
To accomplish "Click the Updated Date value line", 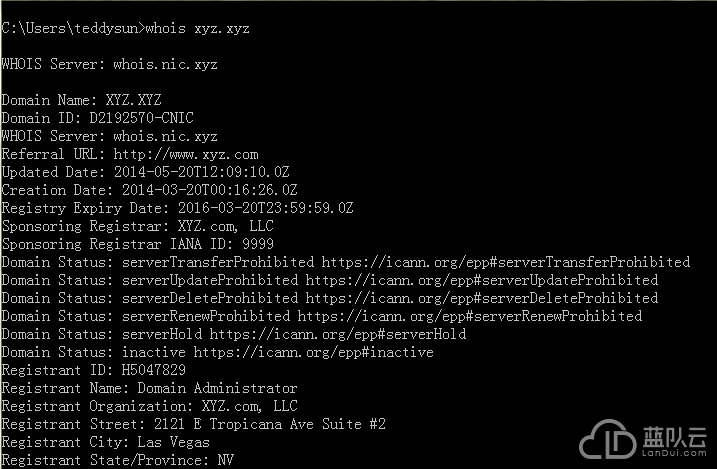I will [x=145, y=172].
